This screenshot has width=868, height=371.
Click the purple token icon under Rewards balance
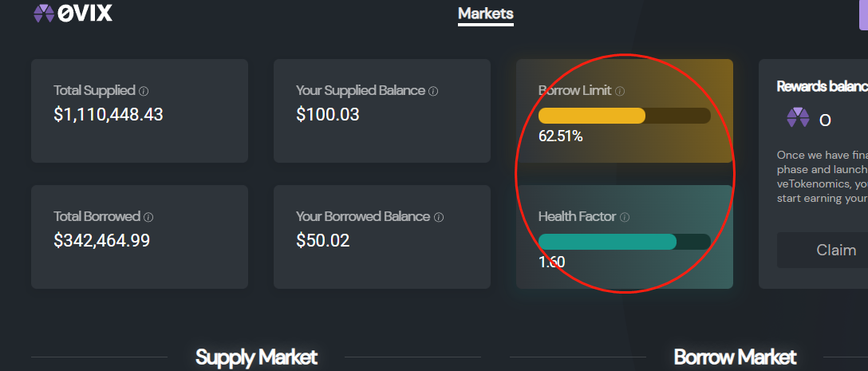(x=798, y=119)
